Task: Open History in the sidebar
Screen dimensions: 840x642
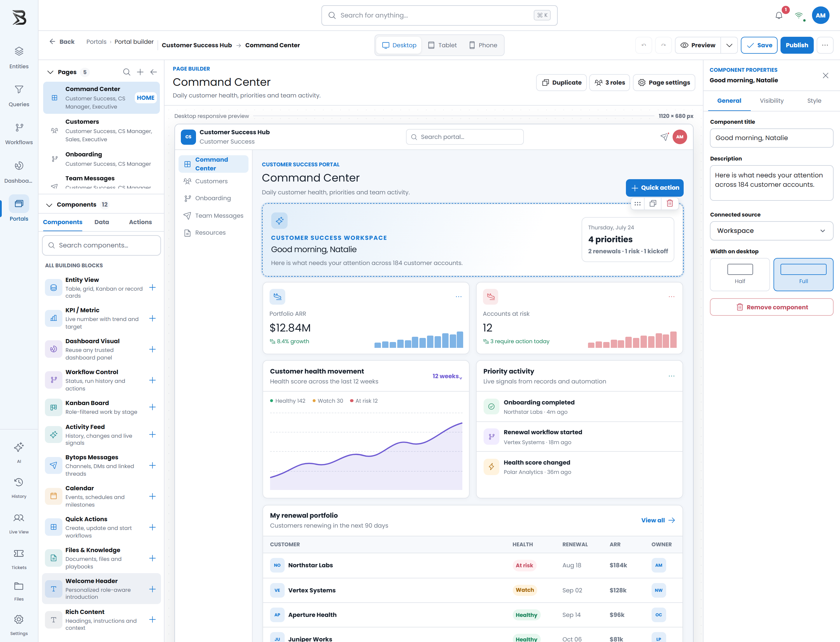Action: click(x=19, y=488)
